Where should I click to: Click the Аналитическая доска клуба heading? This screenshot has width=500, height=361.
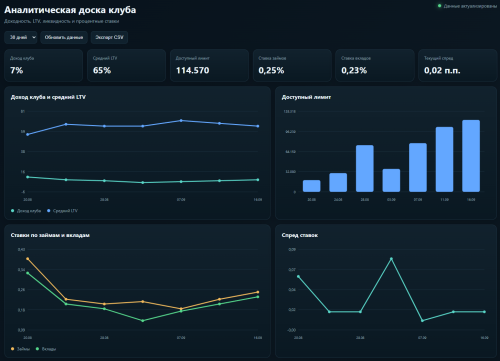(x=70, y=10)
